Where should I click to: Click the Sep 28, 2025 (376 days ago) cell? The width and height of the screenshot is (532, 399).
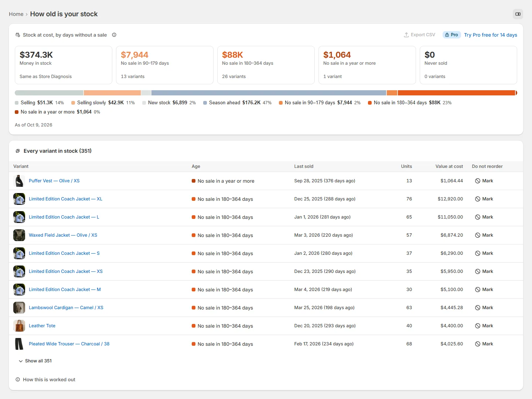[x=325, y=181]
